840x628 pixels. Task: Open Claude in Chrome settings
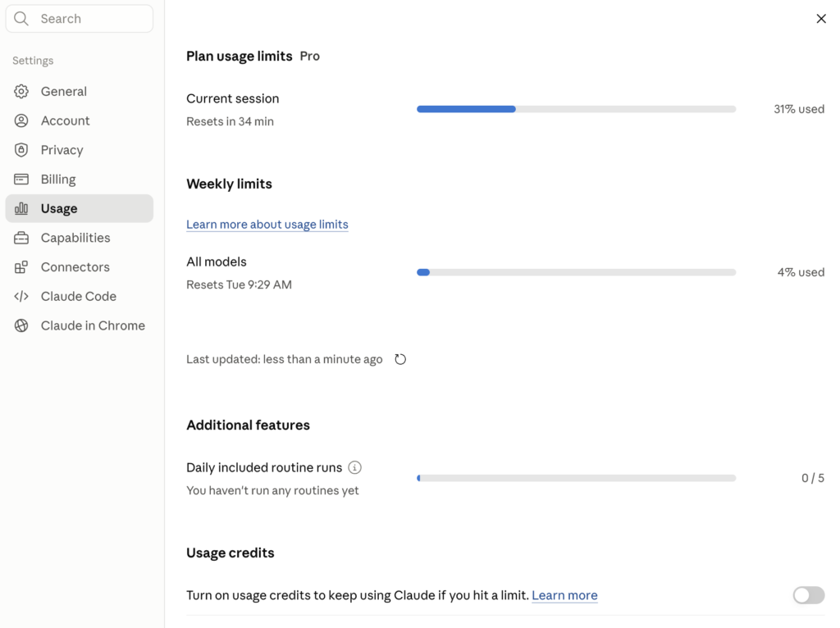[x=80, y=325]
